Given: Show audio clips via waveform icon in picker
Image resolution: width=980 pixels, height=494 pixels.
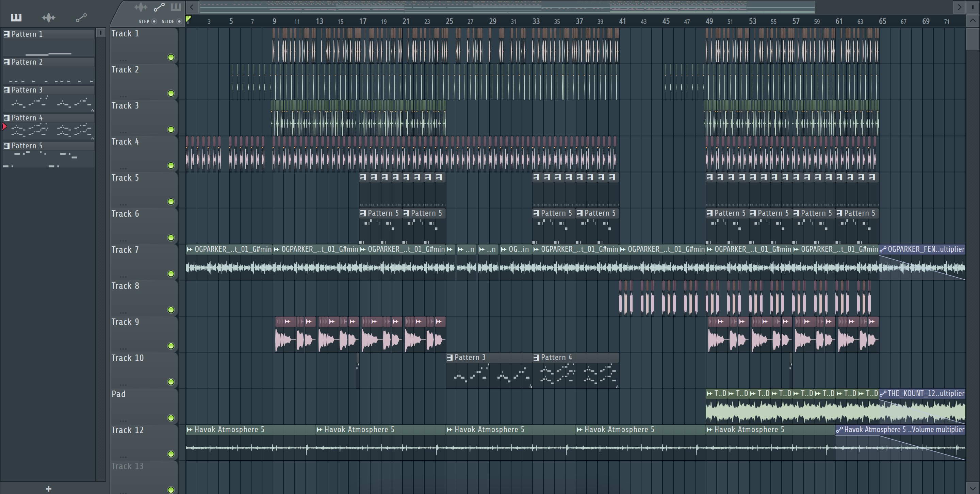Looking at the screenshot, I should coord(48,17).
